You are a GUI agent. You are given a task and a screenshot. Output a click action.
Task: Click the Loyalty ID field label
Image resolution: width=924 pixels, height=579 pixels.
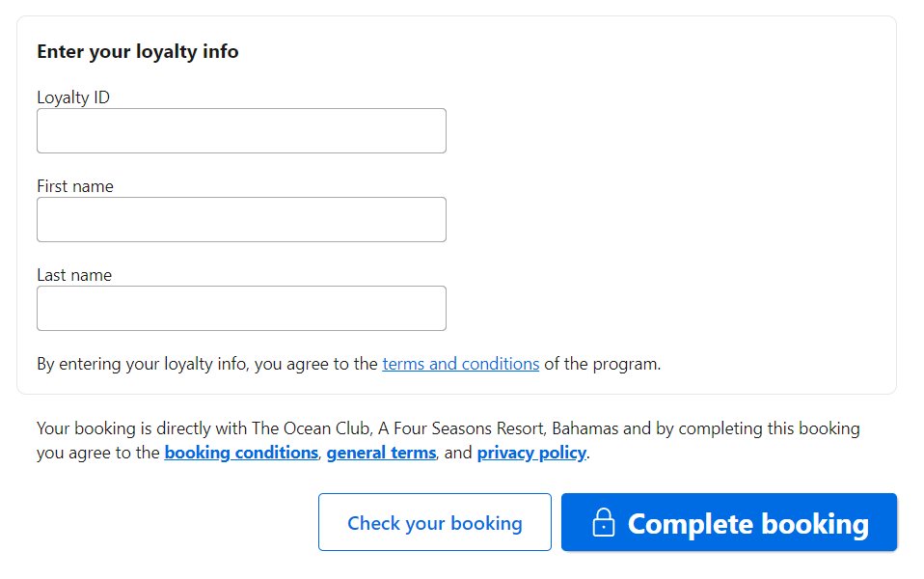pyautogui.click(x=73, y=97)
